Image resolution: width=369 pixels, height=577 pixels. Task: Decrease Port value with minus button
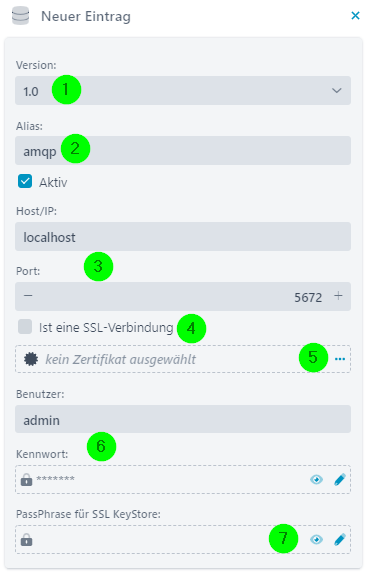(28, 295)
